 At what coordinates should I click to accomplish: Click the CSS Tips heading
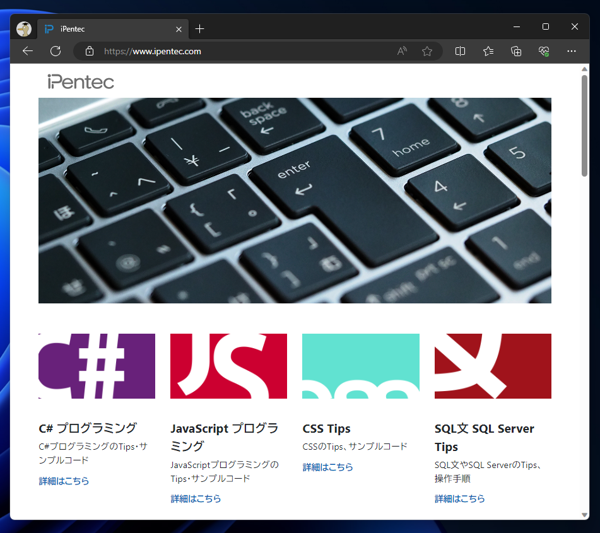(326, 429)
